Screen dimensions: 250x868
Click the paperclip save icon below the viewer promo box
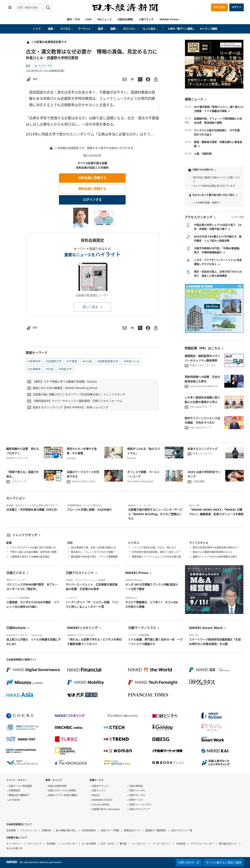(29, 328)
